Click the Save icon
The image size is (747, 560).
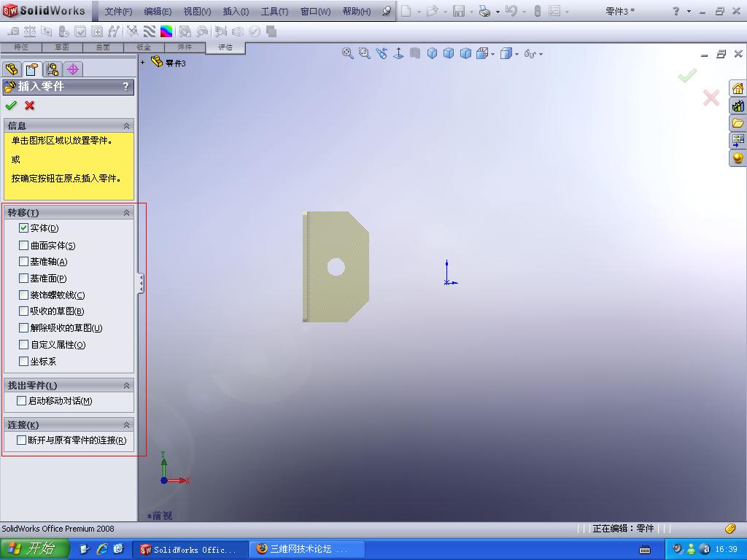pos(459,11)
